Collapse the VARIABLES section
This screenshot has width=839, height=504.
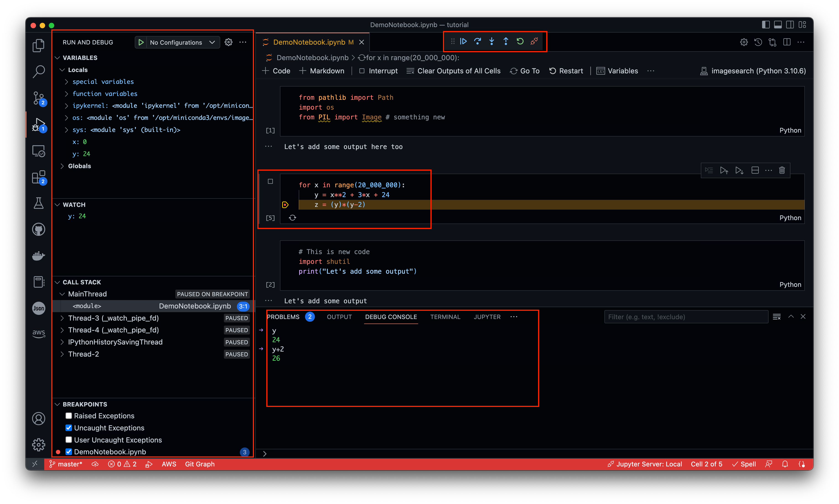click(x=57, y=58)
